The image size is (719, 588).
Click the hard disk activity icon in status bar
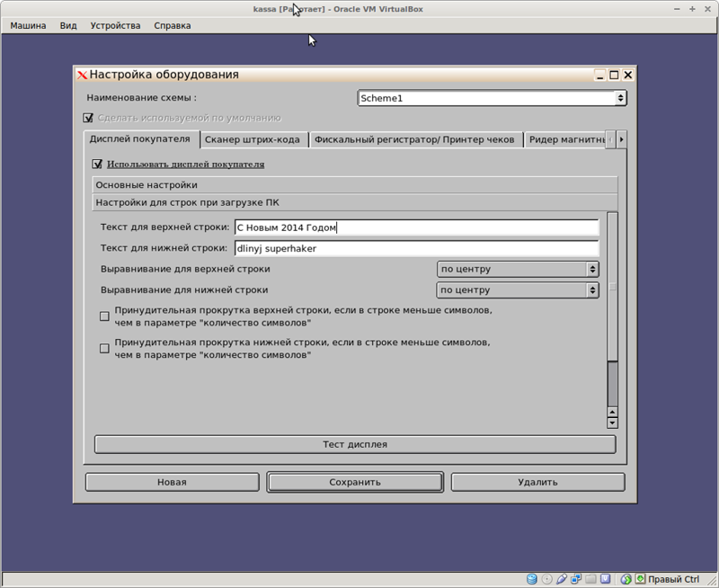(532, 579)
